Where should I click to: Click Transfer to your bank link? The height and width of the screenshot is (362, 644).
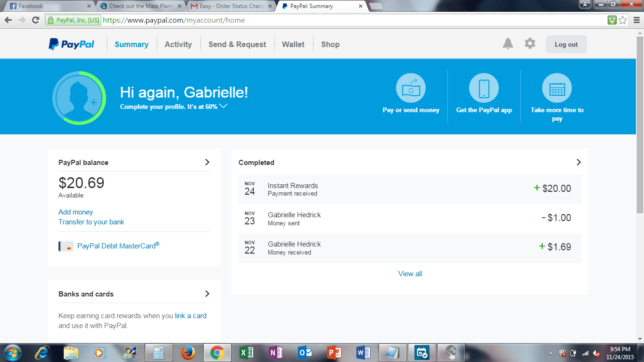click(91, 222)
